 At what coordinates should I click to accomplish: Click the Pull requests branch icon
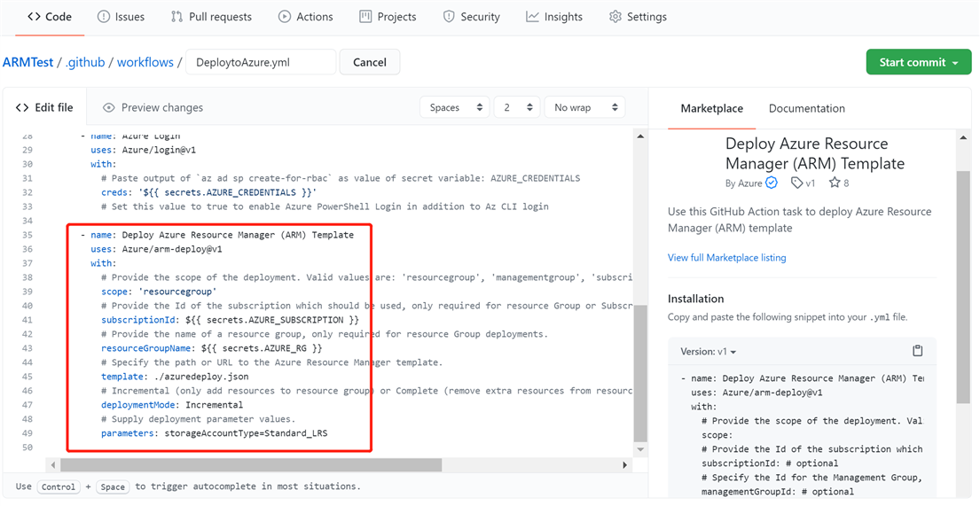[176, 17]
